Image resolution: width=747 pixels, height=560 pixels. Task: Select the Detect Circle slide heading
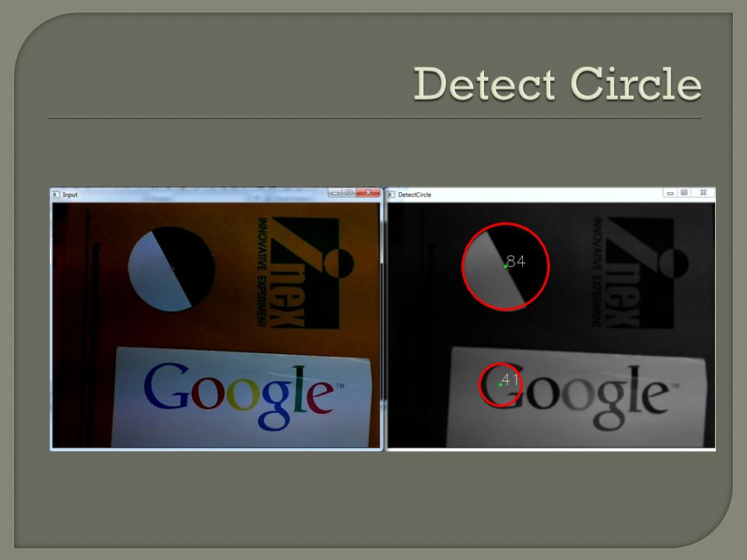click(557, 84)
